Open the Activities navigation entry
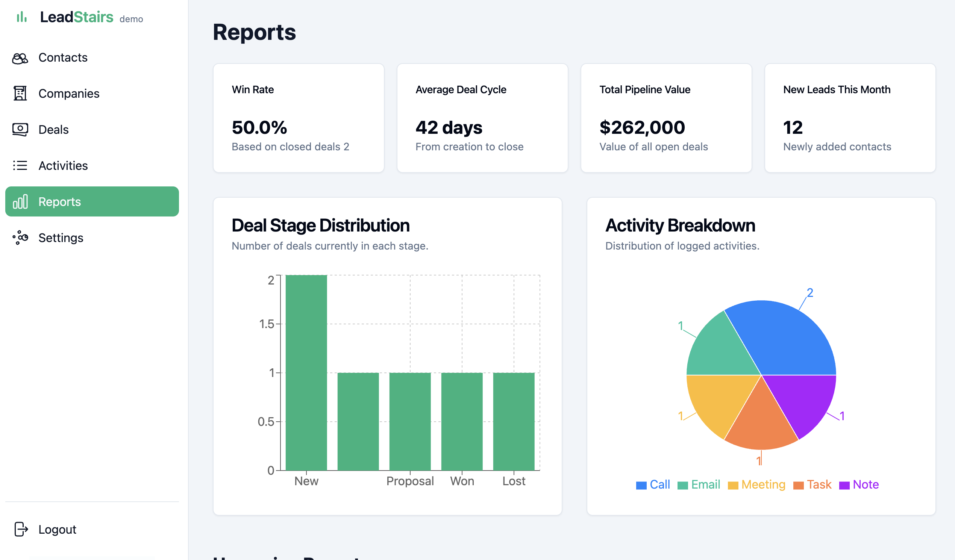The width and height of the screenshot is (955, 560). tap(63, 165)
